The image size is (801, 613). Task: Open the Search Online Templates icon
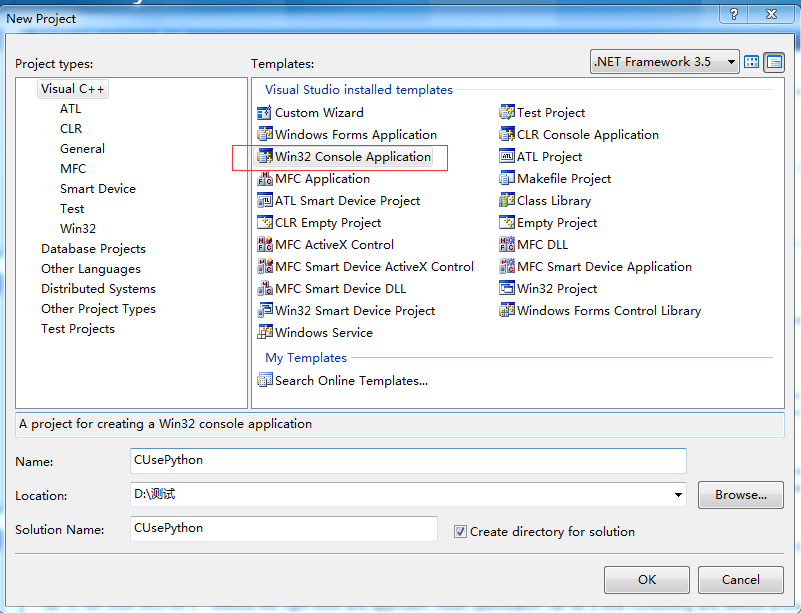point(264,380)
